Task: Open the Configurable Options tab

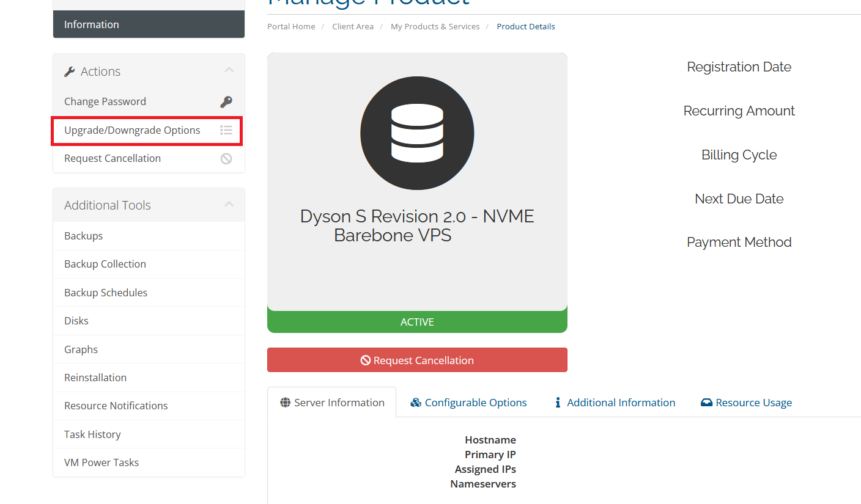Action: click(468, 403)
